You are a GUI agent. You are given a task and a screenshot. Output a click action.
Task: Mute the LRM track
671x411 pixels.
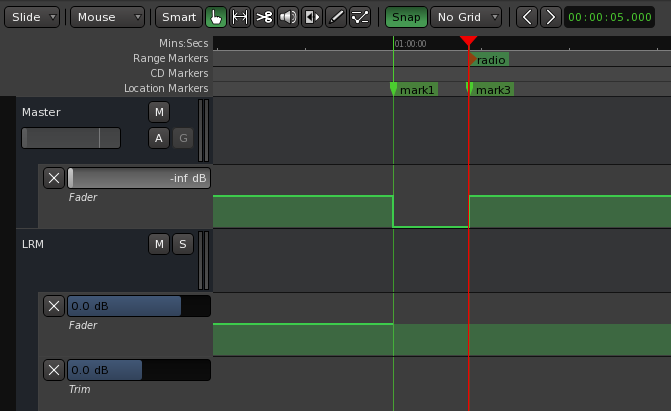159,244
